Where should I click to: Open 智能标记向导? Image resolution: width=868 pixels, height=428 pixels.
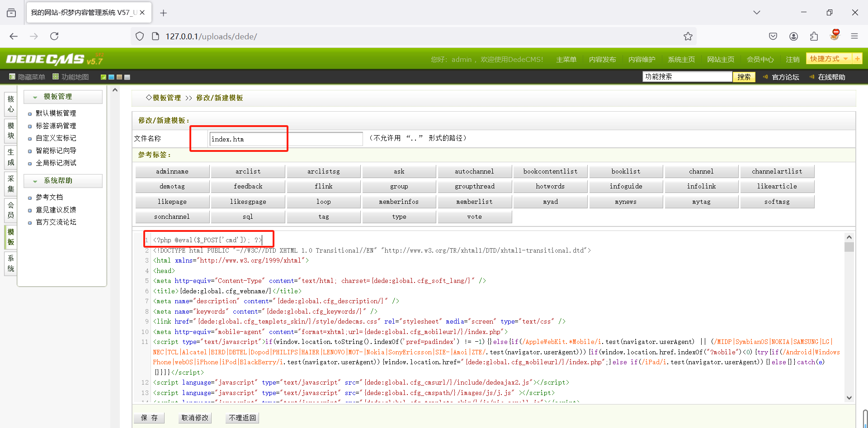(56, 151)
